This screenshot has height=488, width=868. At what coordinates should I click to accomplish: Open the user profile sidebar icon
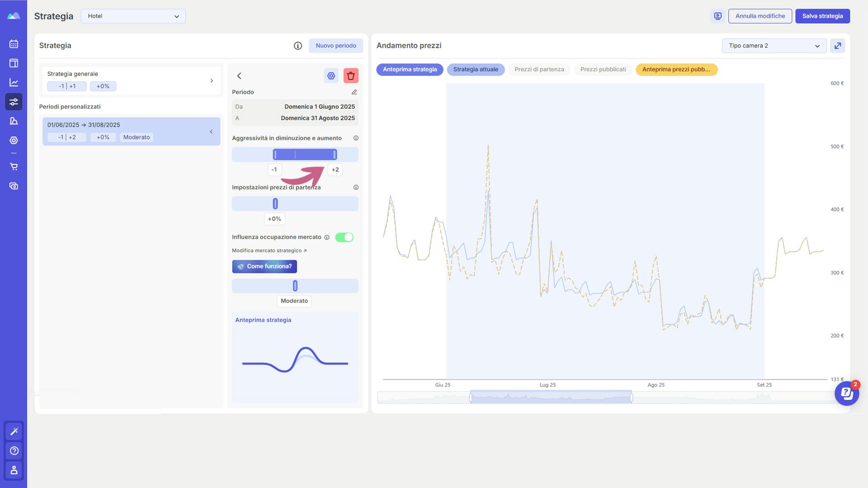tap(14, 470)
